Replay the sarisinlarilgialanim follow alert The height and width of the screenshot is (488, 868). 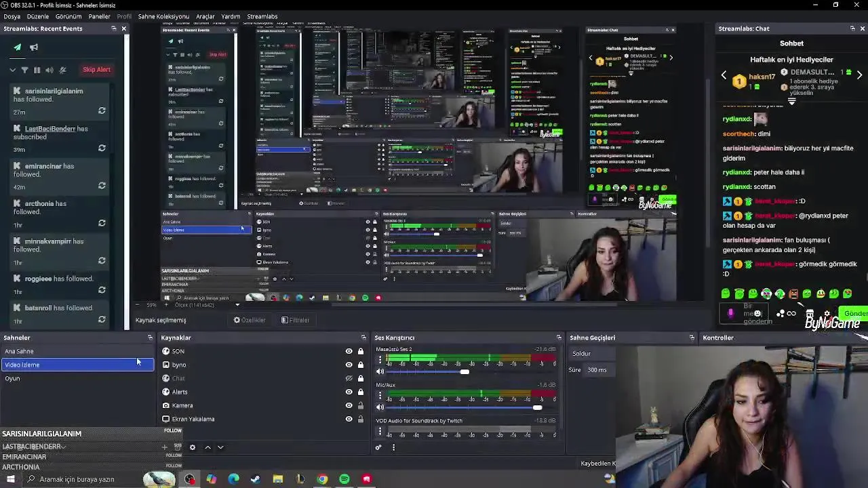click(x=102, y=110)
